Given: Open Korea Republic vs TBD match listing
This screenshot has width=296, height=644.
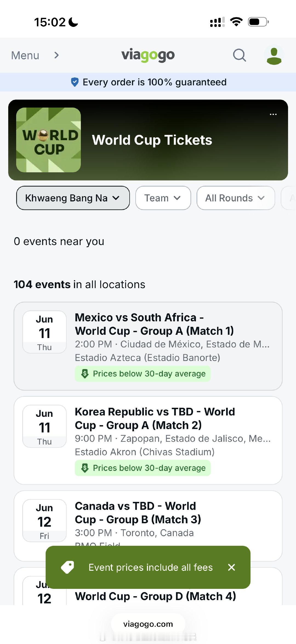Looking at the screenshot, I should pyautogui.click(x=155, y=418).
